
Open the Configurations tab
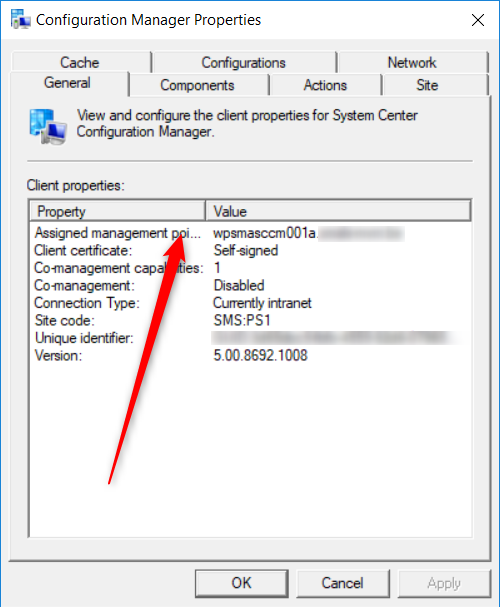click(x=244, y=62)
